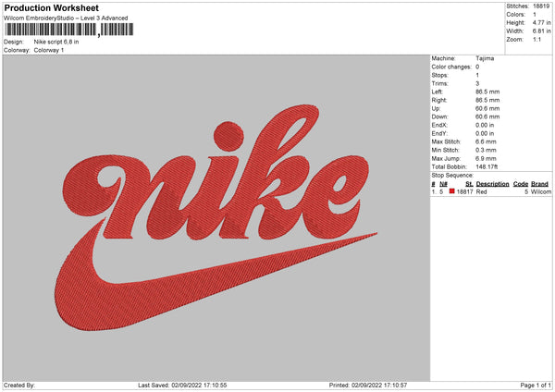Click the Color changes label
The width and height of the screenshot is (555, 392).
(x=451, y=67)
